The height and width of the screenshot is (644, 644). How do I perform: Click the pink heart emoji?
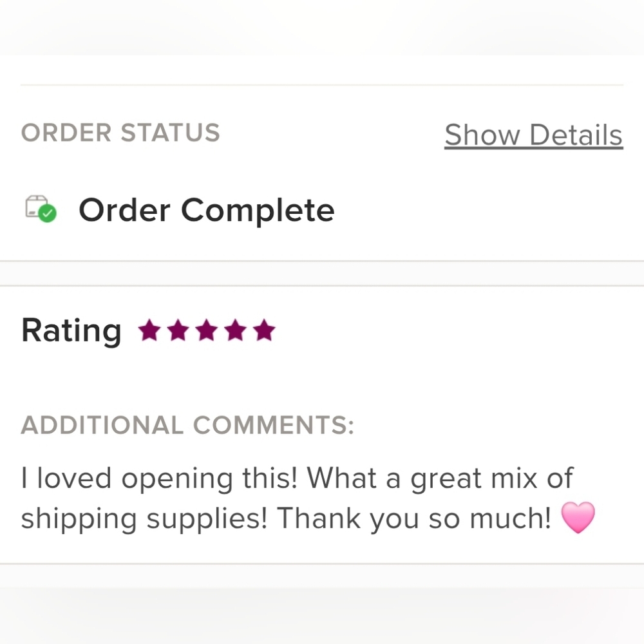pos(578,518)
